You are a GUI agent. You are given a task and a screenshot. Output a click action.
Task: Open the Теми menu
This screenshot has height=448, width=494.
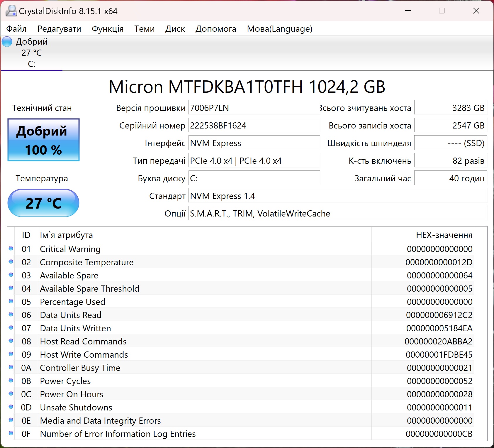(144, 29)
